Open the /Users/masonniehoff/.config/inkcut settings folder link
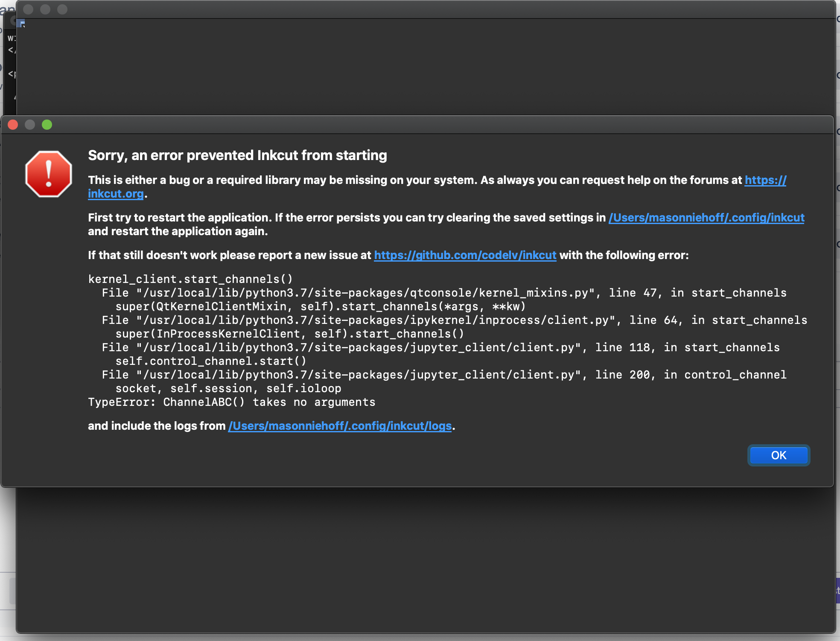 tap(706, 218)
